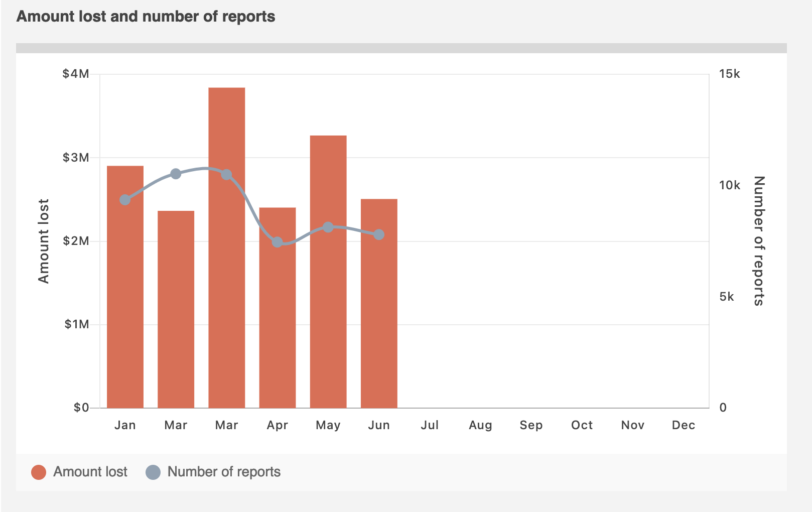The image size is (812, 512).
Task: Click the 15k label on the right axis
Action: point(729,74)
